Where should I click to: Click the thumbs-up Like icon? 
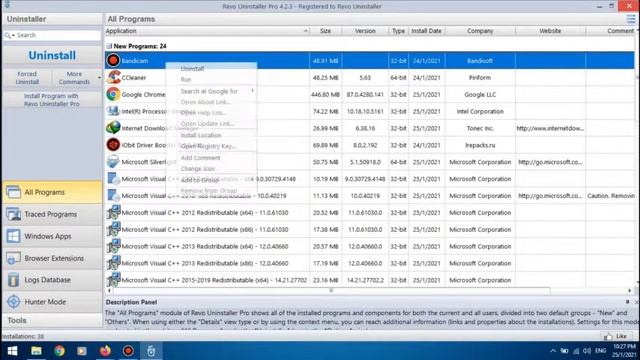608,336
